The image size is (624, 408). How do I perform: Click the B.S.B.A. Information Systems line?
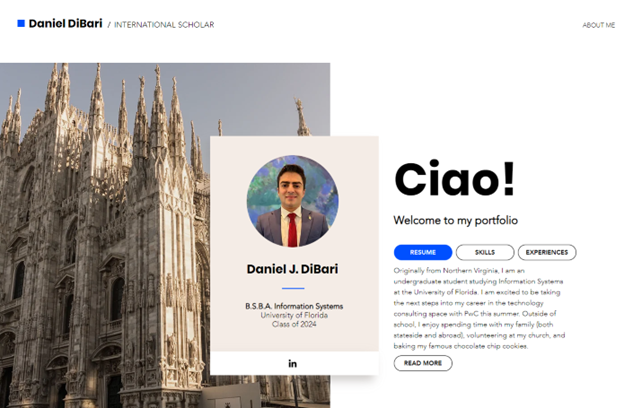[x=294, y=306]
